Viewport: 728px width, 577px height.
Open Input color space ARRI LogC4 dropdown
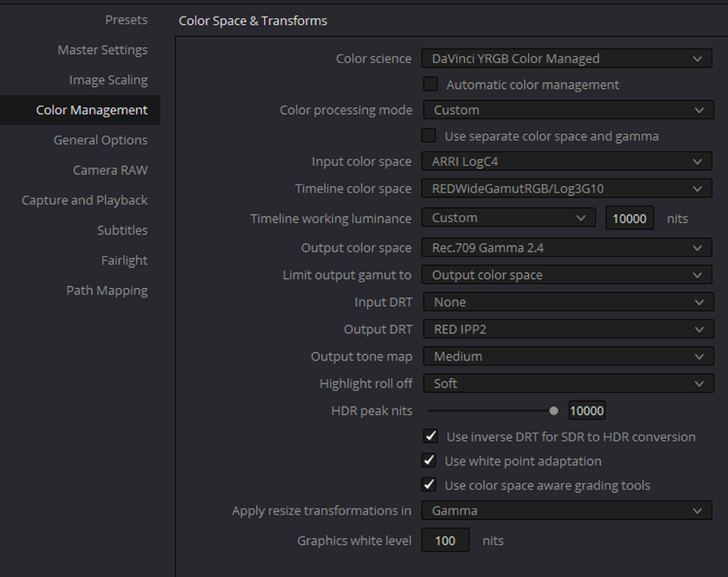point(566,162)
